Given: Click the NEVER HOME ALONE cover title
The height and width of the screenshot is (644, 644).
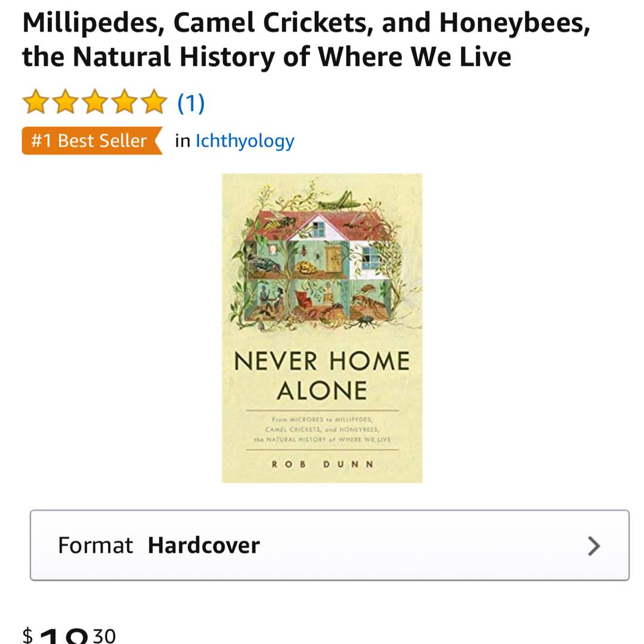Looking at the screenshot, I should click(322, 376).
